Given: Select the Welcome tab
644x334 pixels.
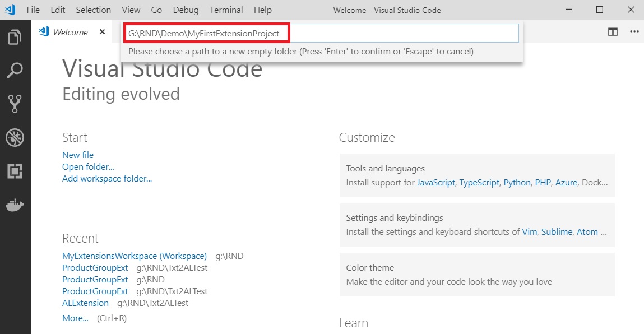Looking at the screenshot, I should pyautogui.click(x=70, y=33).
